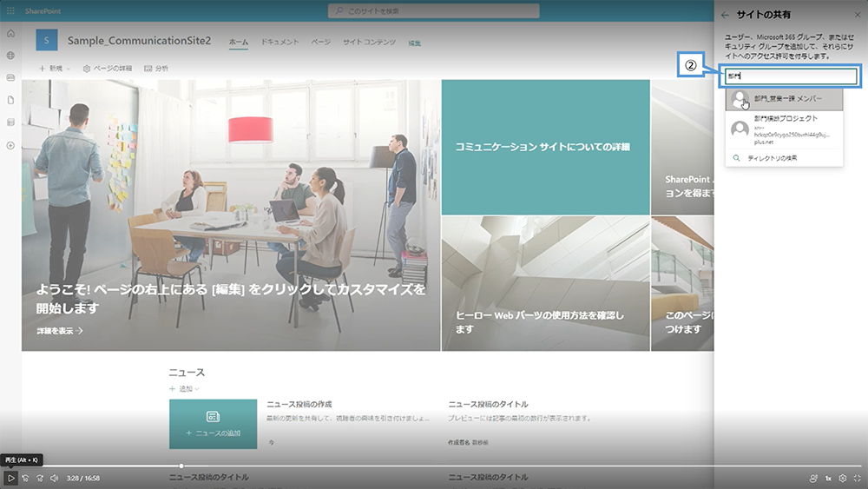Click the SharePoint brand link
The image size is (868, 489).
pos(43,11)
